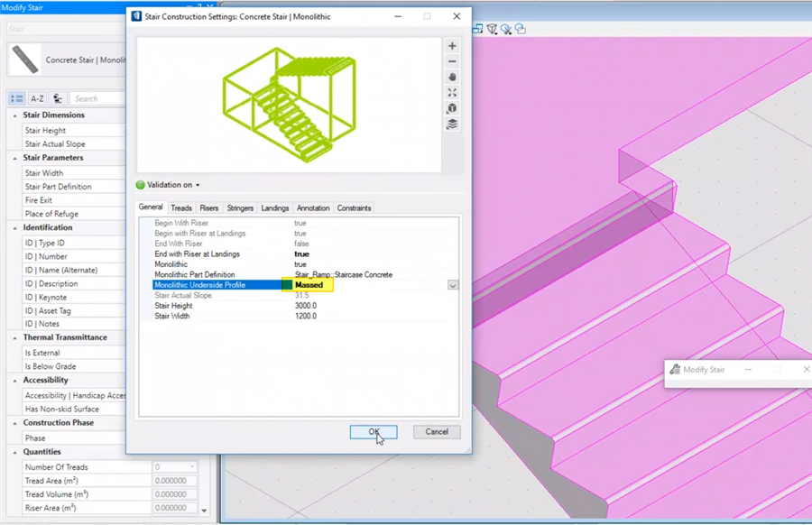Collapse the Stair Dimensions section
The width and height of the screenshot is (812, 525).
click(15, 115)
